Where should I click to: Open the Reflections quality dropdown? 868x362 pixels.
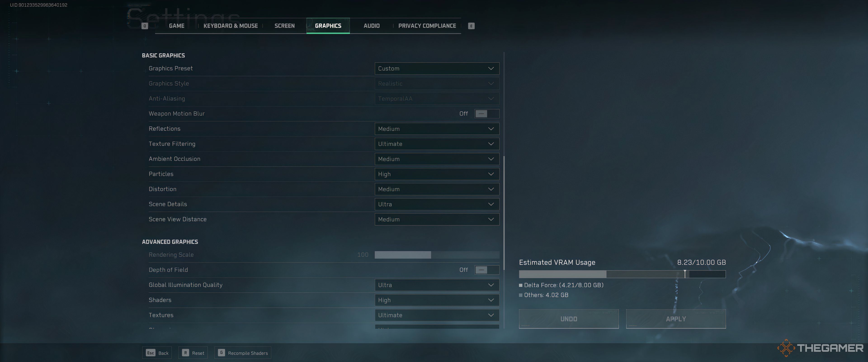435,129
